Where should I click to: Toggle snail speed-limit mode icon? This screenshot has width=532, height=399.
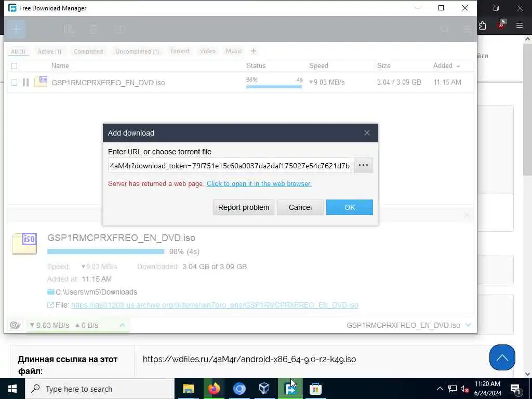[x=15, y=325]
